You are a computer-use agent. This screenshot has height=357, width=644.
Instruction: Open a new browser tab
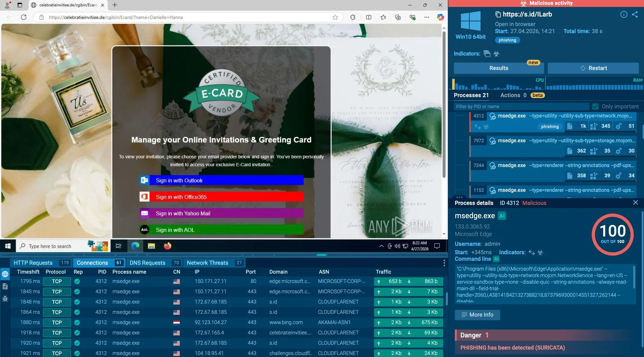(x=115, y=5)
